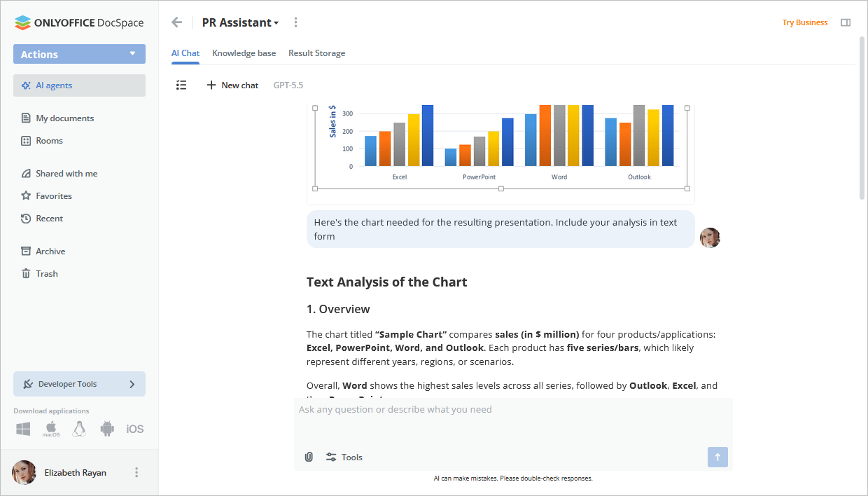Select AI agents in the sidebar
This screenshot has width=868, height=496.
(x=79, y=85)
